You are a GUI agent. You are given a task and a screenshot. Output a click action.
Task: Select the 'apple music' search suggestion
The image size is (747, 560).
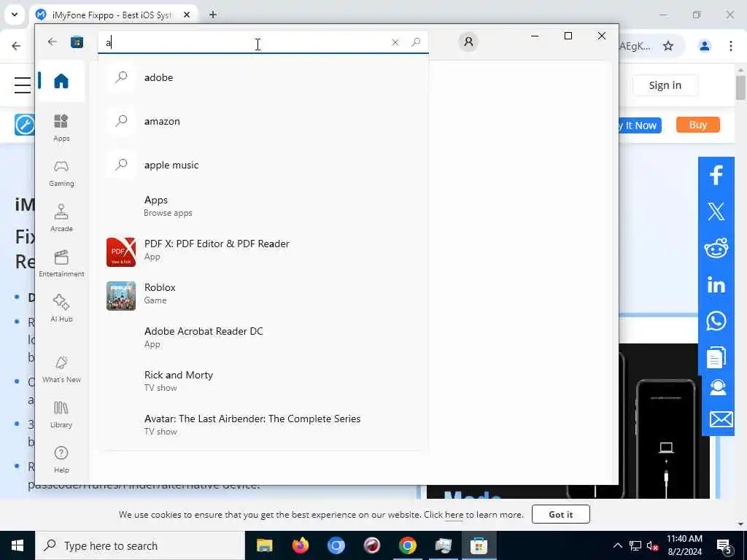coord(263,165)
